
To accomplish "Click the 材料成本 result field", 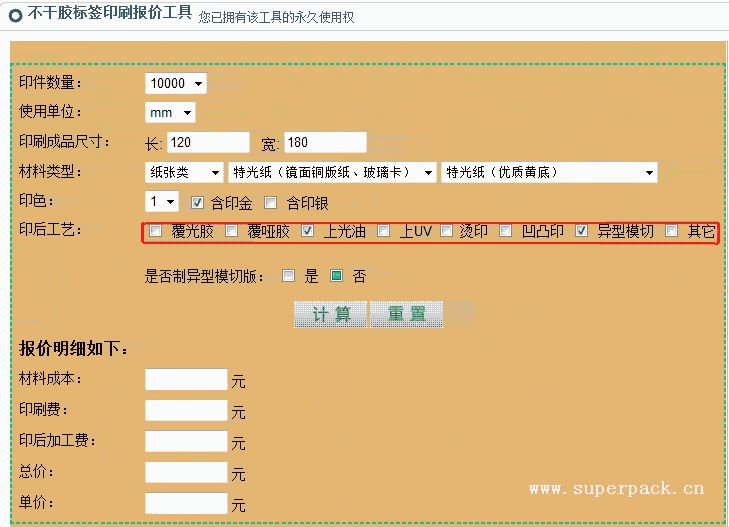I will pos(186,380).
